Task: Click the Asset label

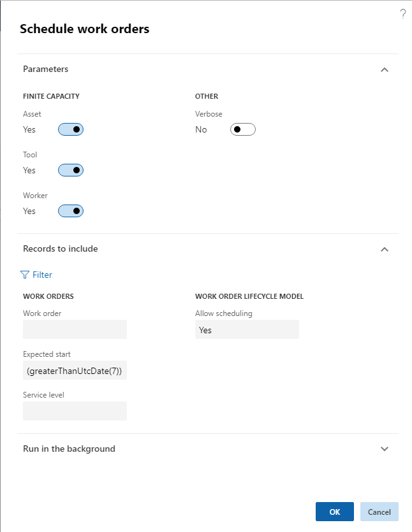Action: coord(32,113)
